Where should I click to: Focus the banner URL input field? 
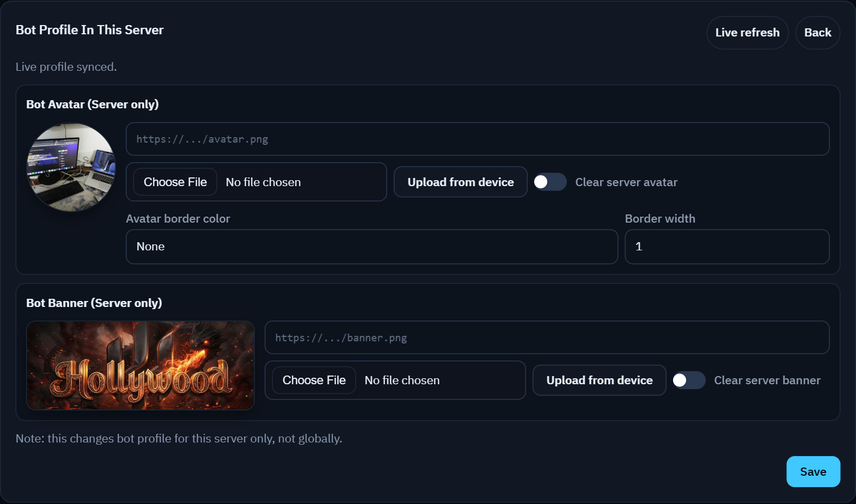click(x=547, y=337)
